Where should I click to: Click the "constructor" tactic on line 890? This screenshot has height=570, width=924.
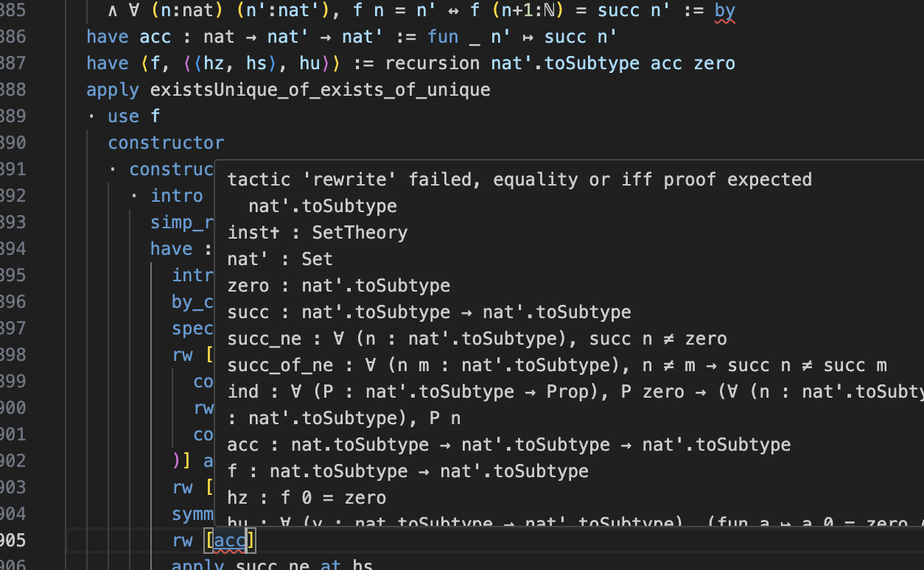(166, 143)
